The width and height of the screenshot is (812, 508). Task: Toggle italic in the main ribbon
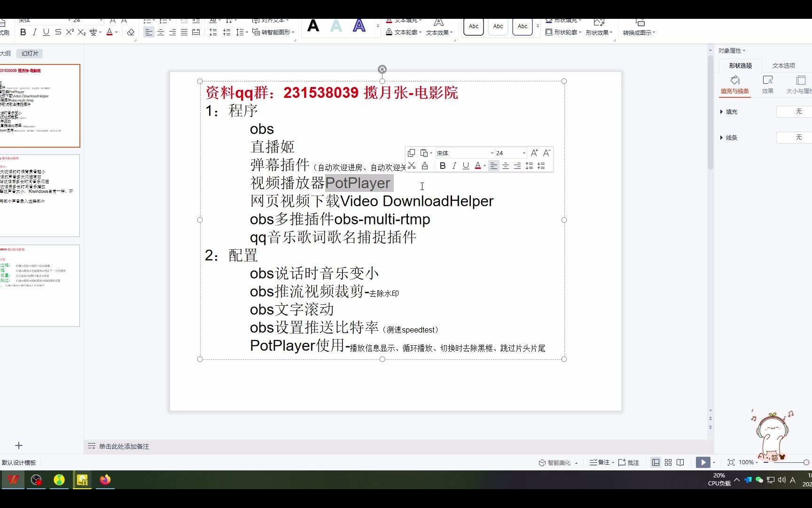tap(35, 32)
